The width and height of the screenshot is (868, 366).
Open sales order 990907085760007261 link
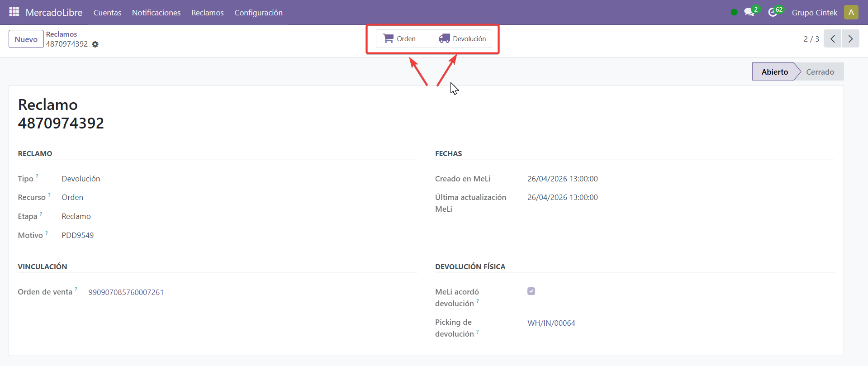pos(126,292)
